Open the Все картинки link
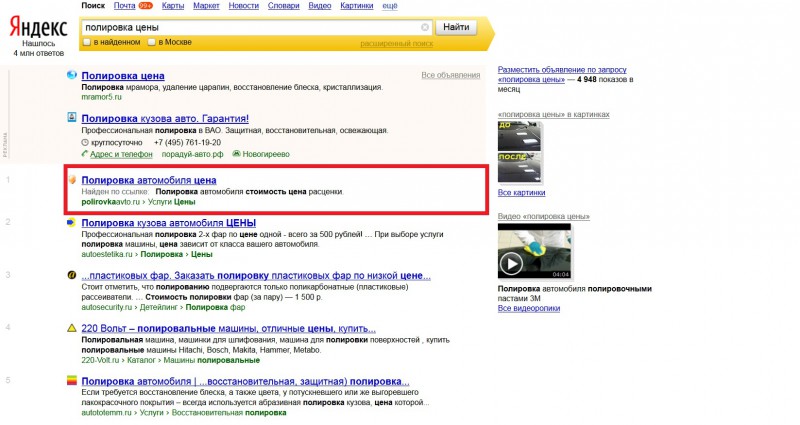Screen dimensions: 800x425 pos(521,192)
